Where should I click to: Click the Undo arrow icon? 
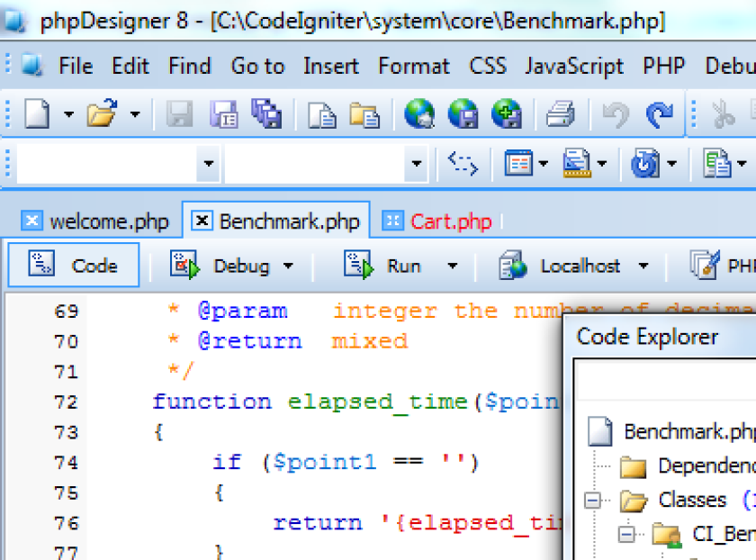[x=616, y=115]
